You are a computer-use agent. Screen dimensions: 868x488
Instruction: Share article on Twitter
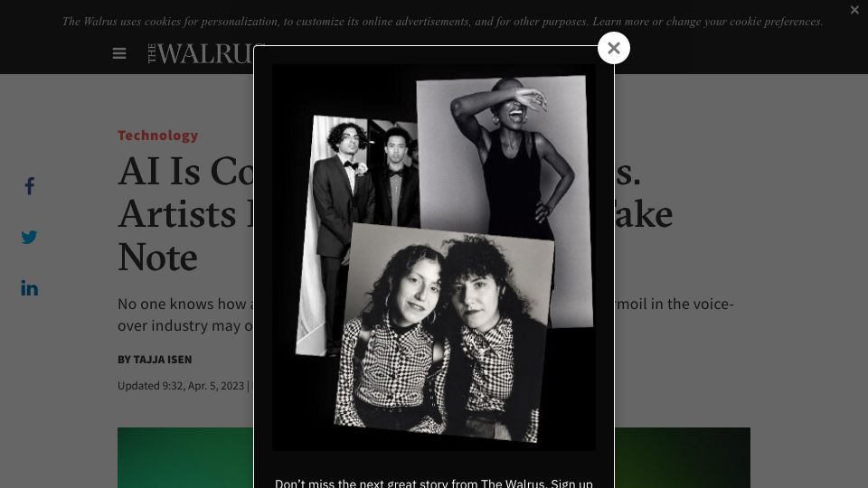29,238
